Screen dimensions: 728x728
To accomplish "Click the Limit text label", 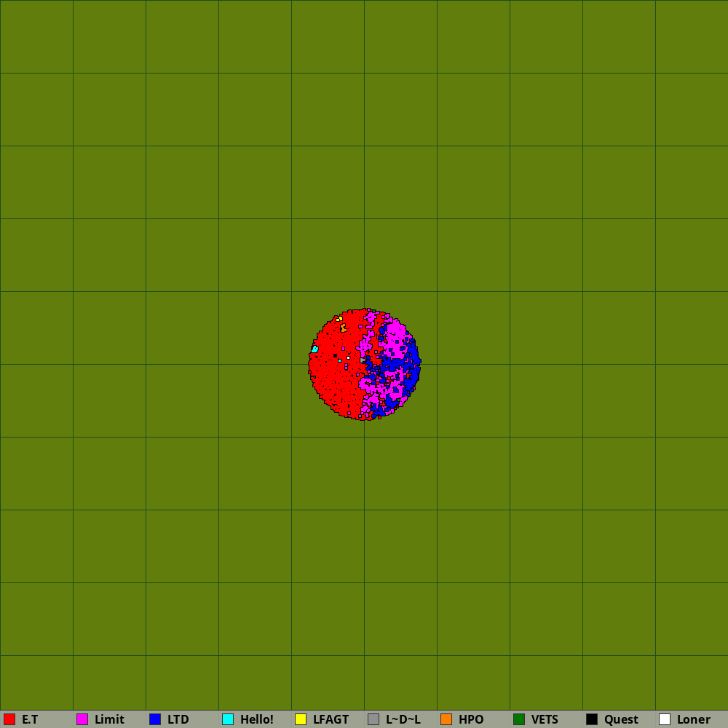I will [x=109, y=719].
